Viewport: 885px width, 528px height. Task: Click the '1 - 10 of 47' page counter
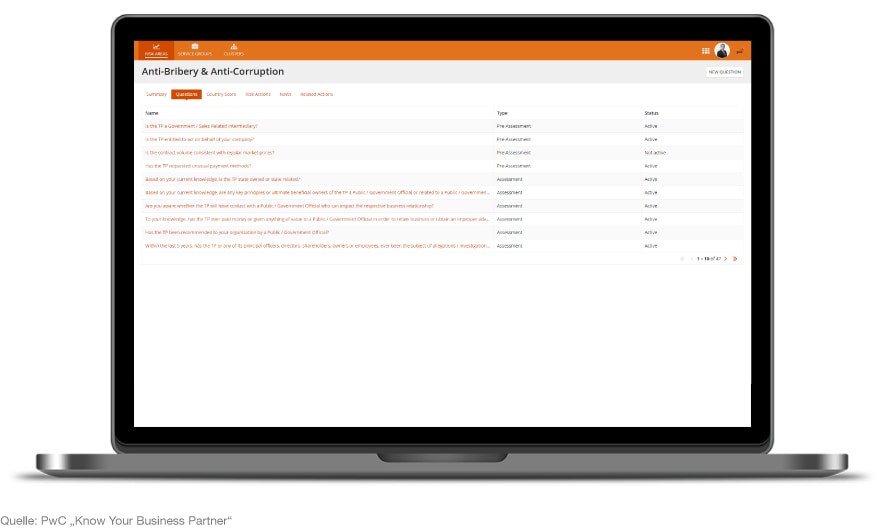click(x=709, y=259)
